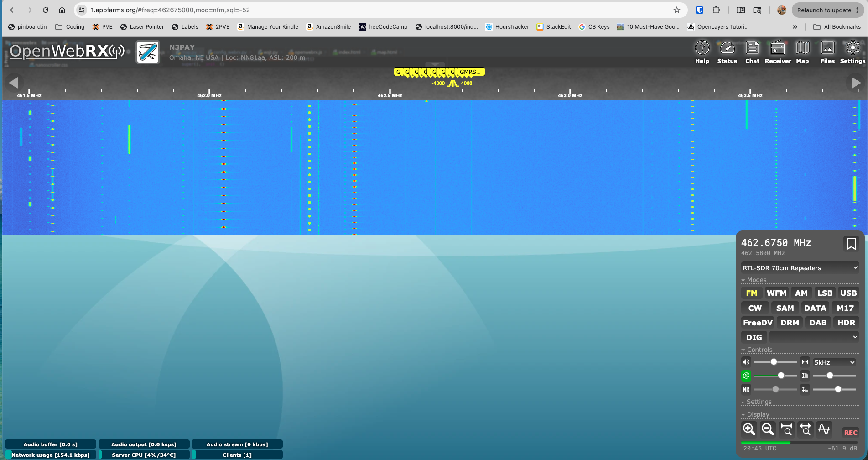Switch to WFM mode
Viewport: 868px width, 460px height.
[776, 293]
